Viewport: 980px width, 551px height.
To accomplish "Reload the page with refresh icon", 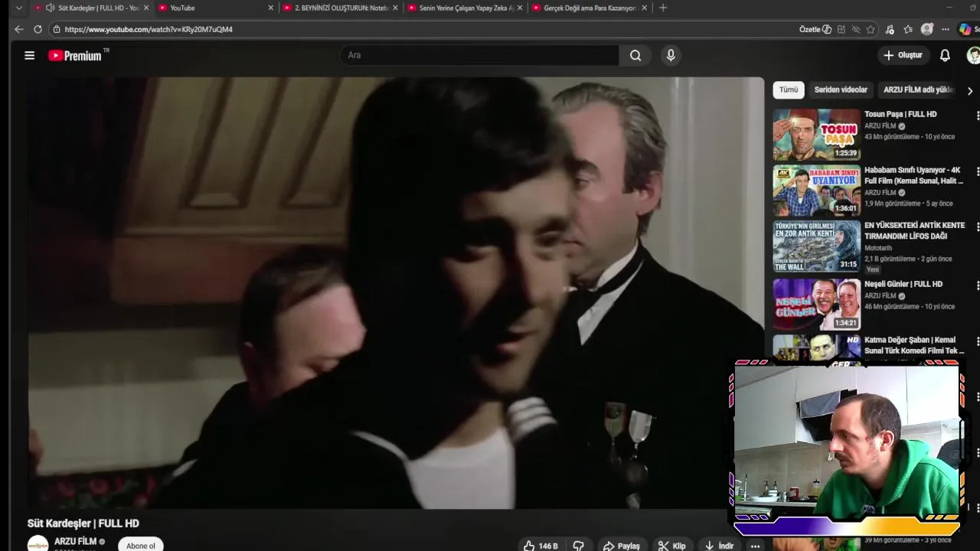I will coord(38,29).
